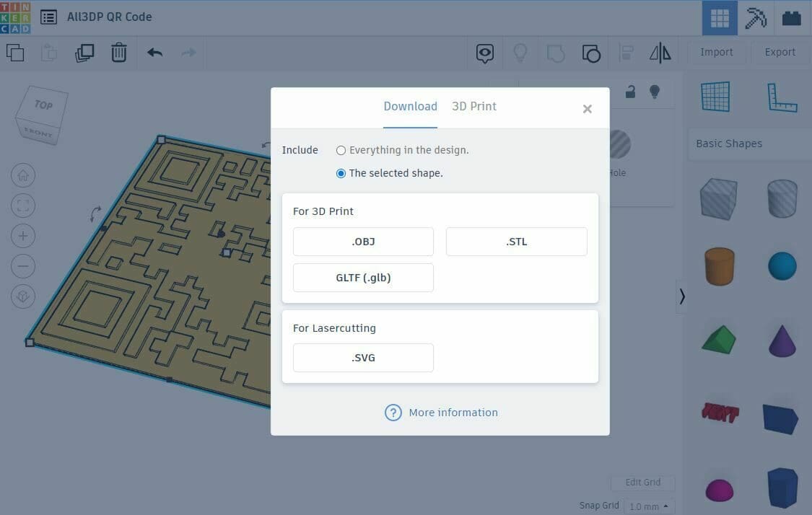Download as .STL file
Screen dimensions: 812x515
(x=516, y=242)
